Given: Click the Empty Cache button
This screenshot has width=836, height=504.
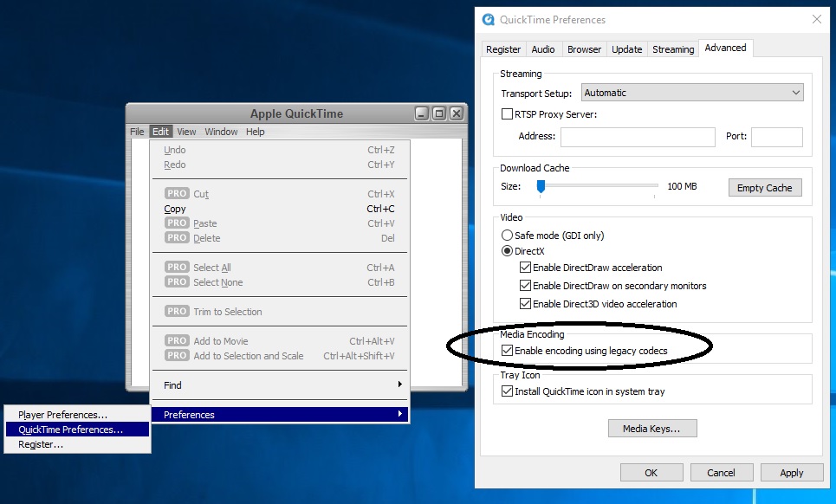Looking at the screenshot, I should 765,188.
